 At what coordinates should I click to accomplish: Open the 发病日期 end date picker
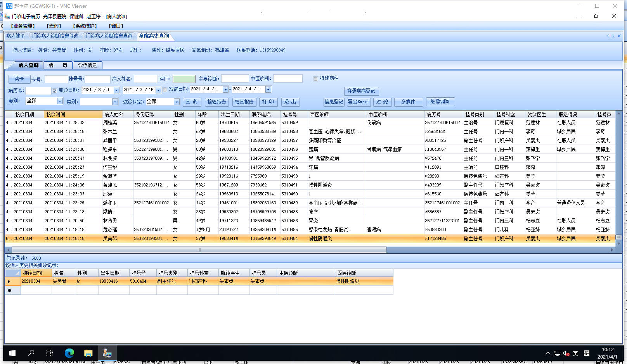click(268, 90)
